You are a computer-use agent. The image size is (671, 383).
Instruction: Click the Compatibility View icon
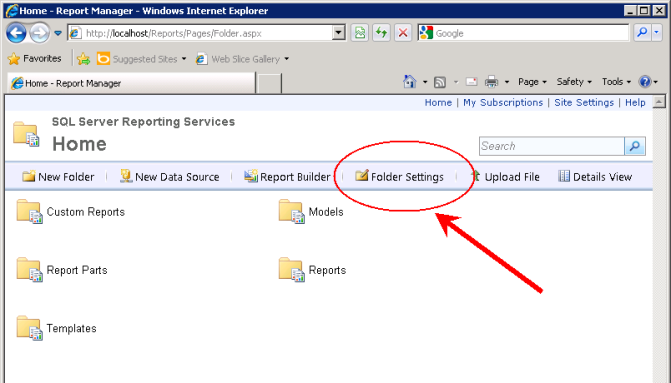pyautogui.click(x=360, y=33)
